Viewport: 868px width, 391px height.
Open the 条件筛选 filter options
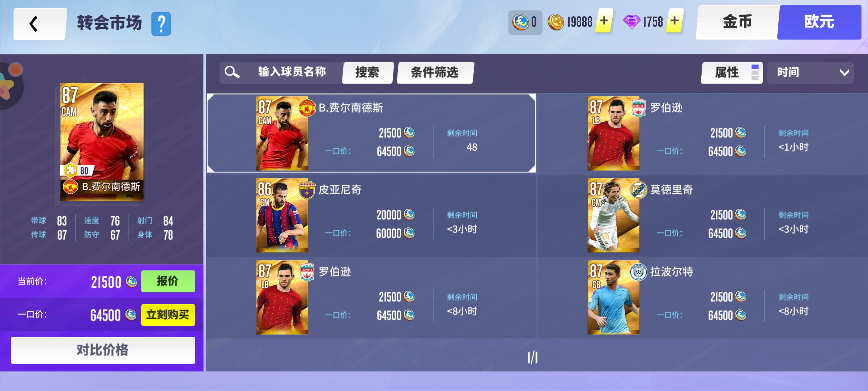tap(435, 72)
